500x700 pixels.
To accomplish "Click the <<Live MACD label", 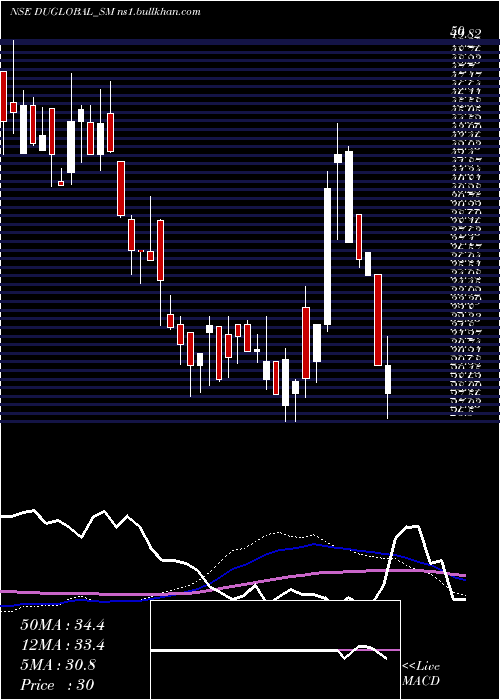I will (421, 674).
